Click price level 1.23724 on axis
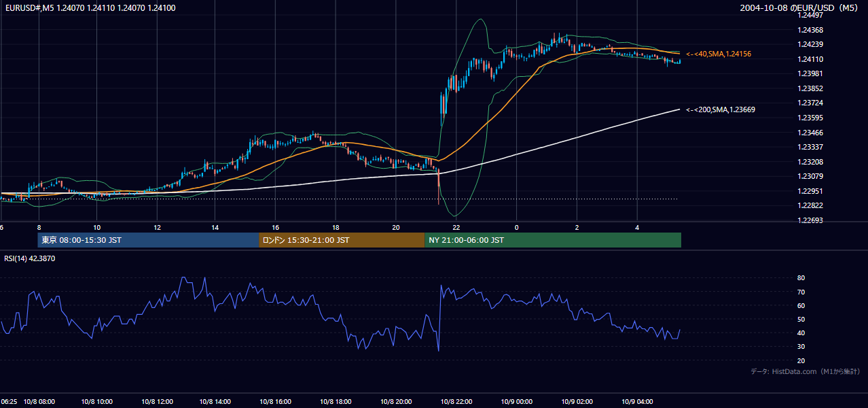This screenshot has height=408, width=868. point(809,103)
